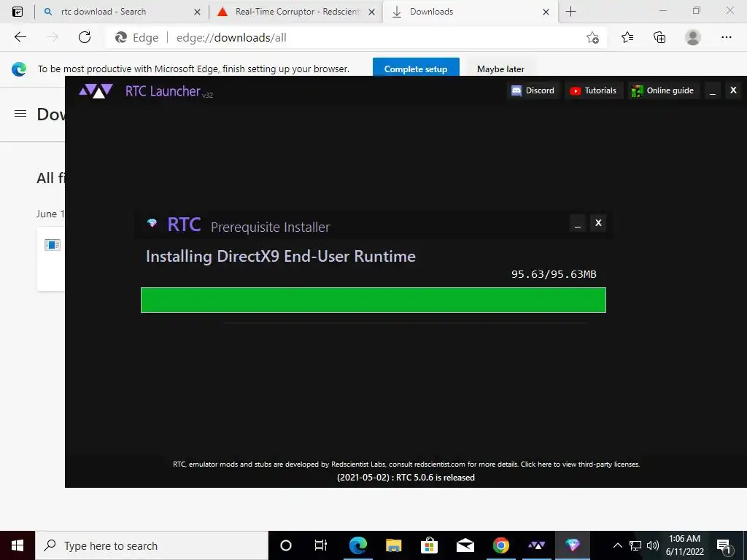747x560 pixels.
Task: Open Google Chrome from taskbar
Action: (x=500, y=545)
